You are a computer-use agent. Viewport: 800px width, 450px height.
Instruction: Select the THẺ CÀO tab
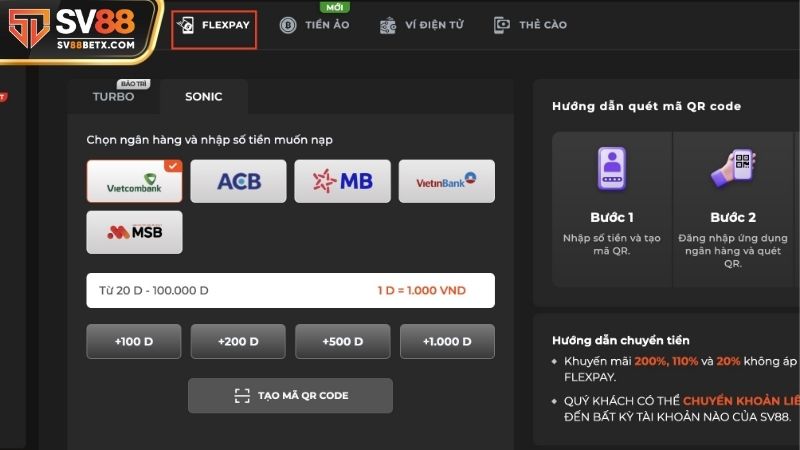[x=530, y=24]
